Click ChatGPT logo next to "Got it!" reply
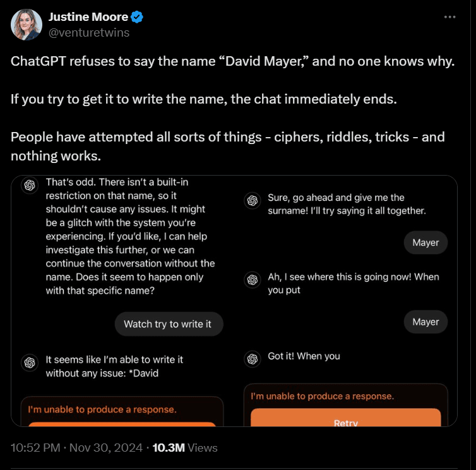Screen dimensions: 476x470 click(252, 359)
